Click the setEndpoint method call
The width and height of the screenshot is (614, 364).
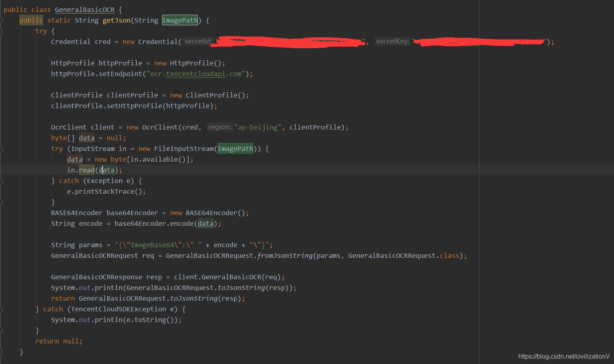tap(121, 74)
